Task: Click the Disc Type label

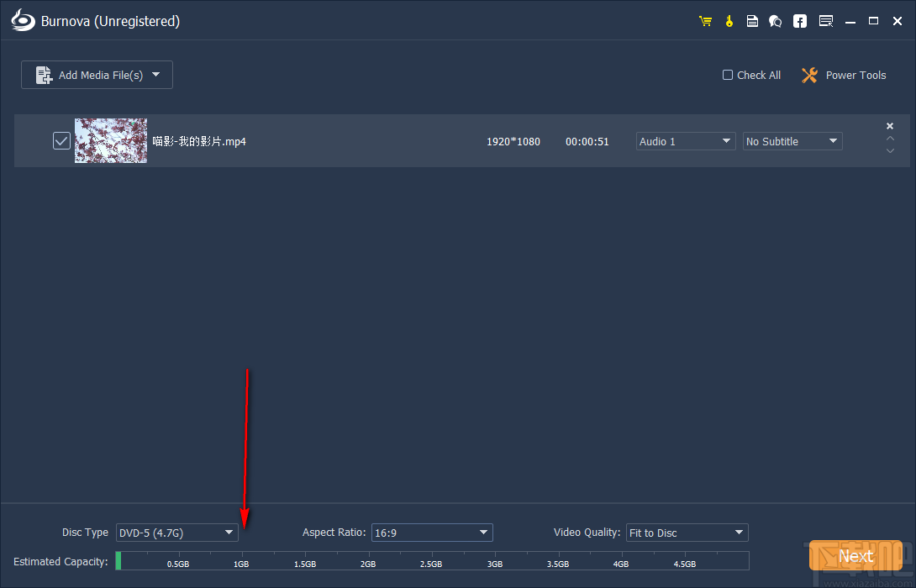Action: pos(85,533)
